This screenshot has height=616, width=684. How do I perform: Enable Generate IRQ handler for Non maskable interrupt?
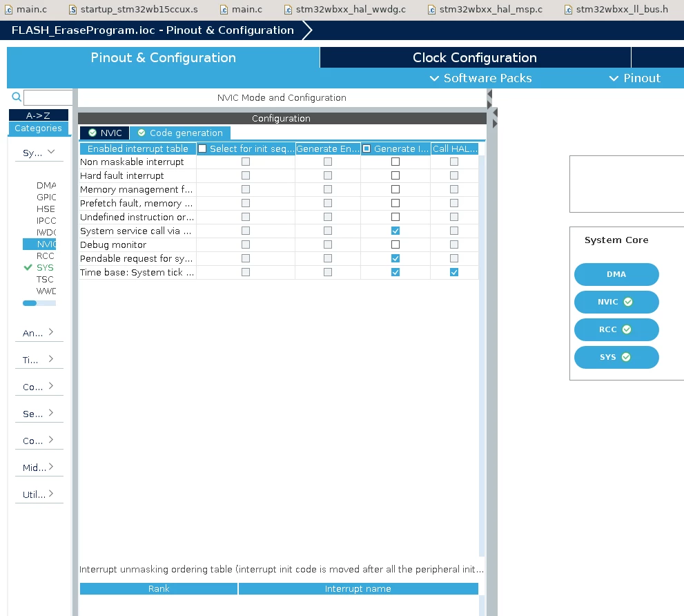(x=395, y=162)
